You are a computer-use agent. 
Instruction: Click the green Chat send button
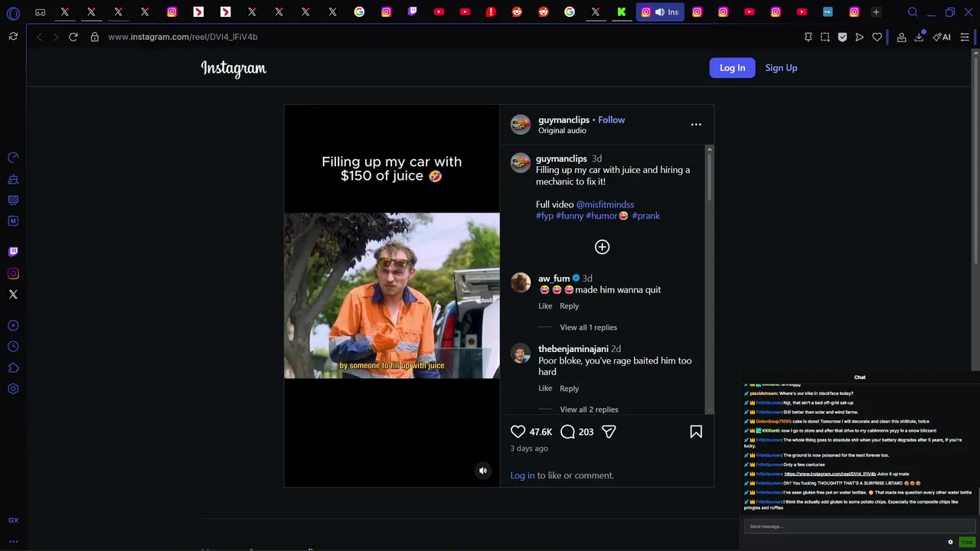pos(967,542)
